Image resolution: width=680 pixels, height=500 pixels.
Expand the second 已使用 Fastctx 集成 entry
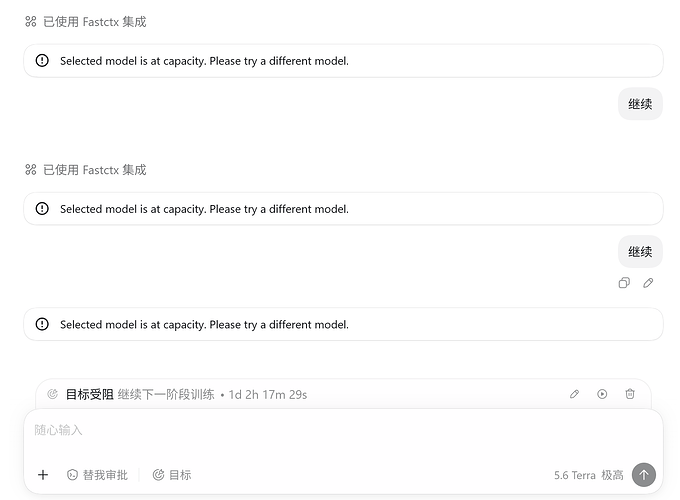[86, 170]
